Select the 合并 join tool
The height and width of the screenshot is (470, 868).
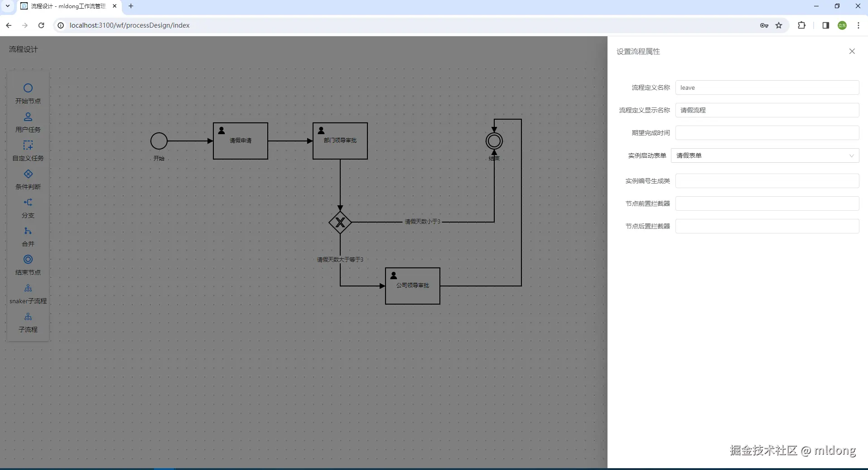[28, 237]
